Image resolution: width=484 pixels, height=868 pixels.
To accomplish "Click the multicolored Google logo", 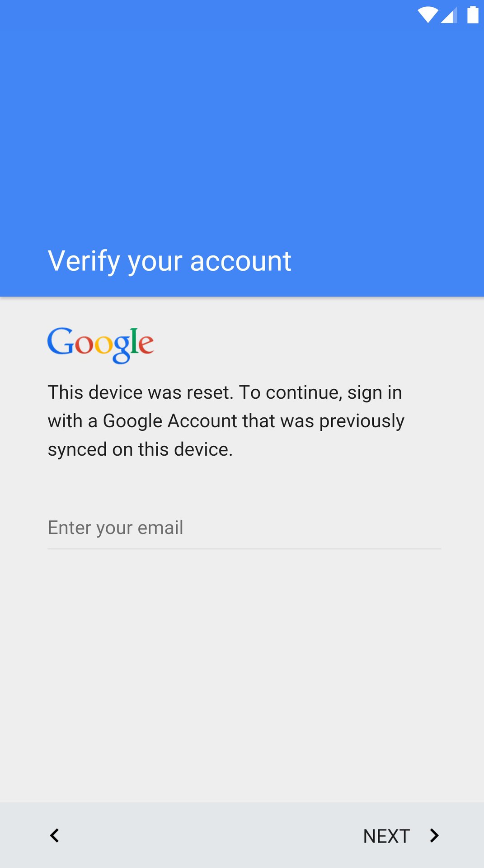I will [100, 344].
